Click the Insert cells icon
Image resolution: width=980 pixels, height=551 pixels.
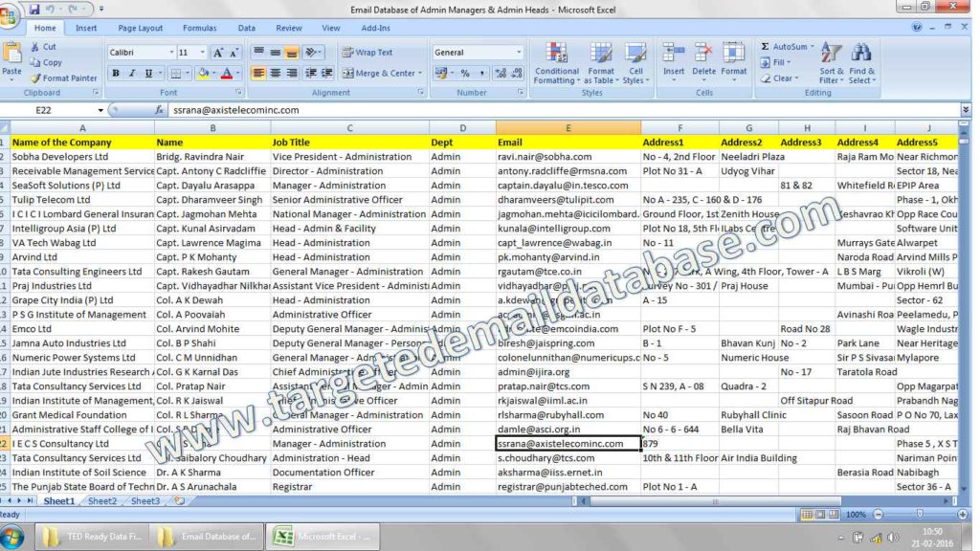click(673, 54)
